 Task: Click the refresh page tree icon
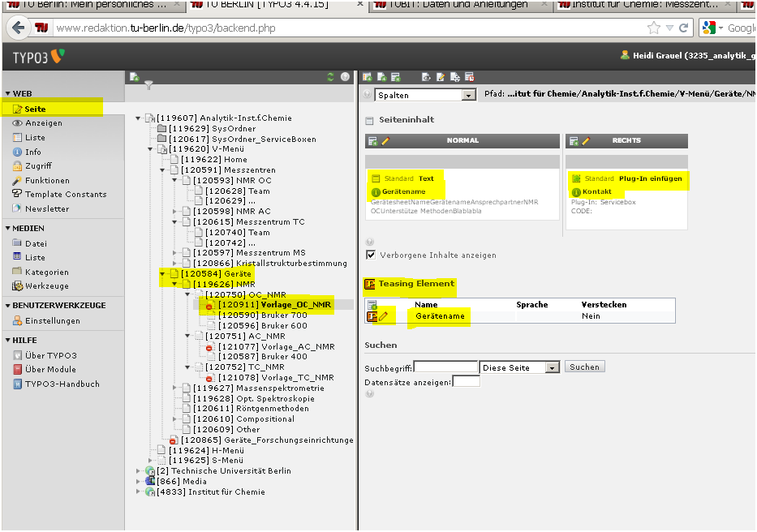[330, 77]
